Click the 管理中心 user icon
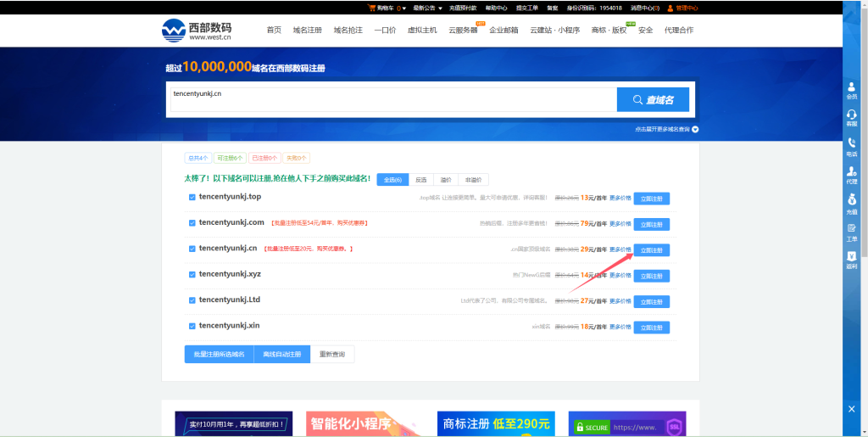This screenshot has width=868, height=437. click(x=670, y=8)
